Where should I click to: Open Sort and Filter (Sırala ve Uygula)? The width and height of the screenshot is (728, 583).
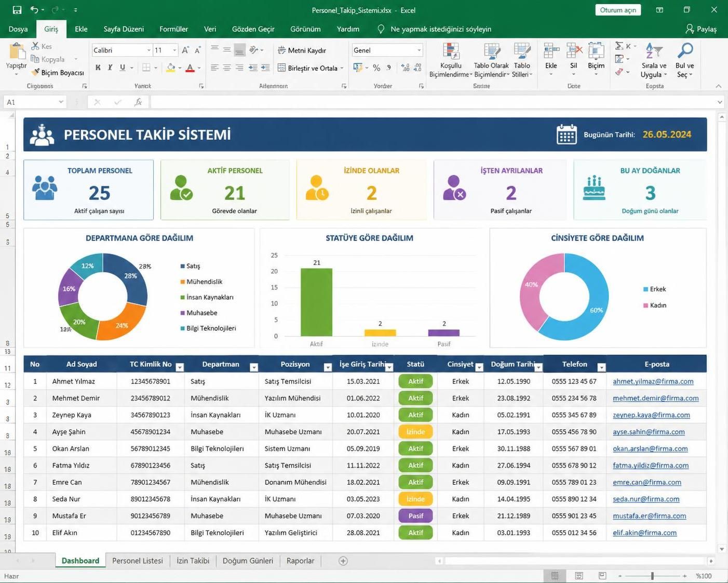pos(654,61)
